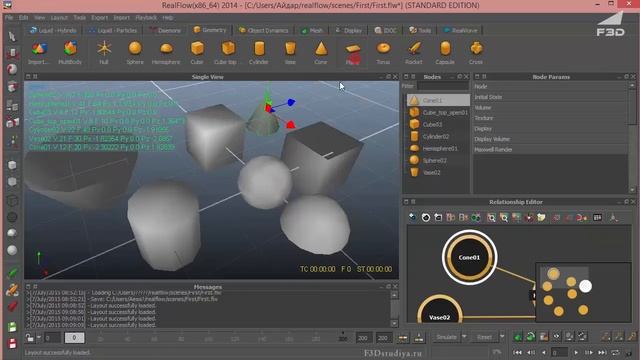The height and width of the screenshot is (360, 640).
Task: Expand the Initial State section
Action: pyautogui.click(x=550, y=97)
